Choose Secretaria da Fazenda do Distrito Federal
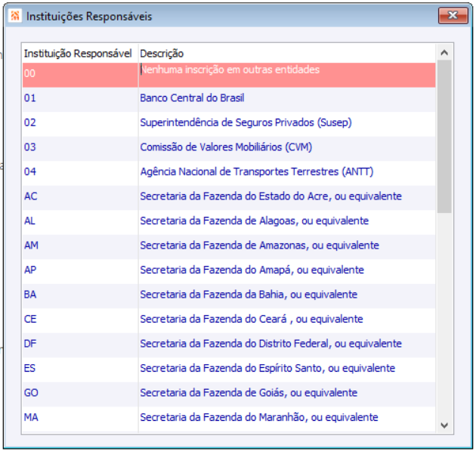 (x=287, y=344)
